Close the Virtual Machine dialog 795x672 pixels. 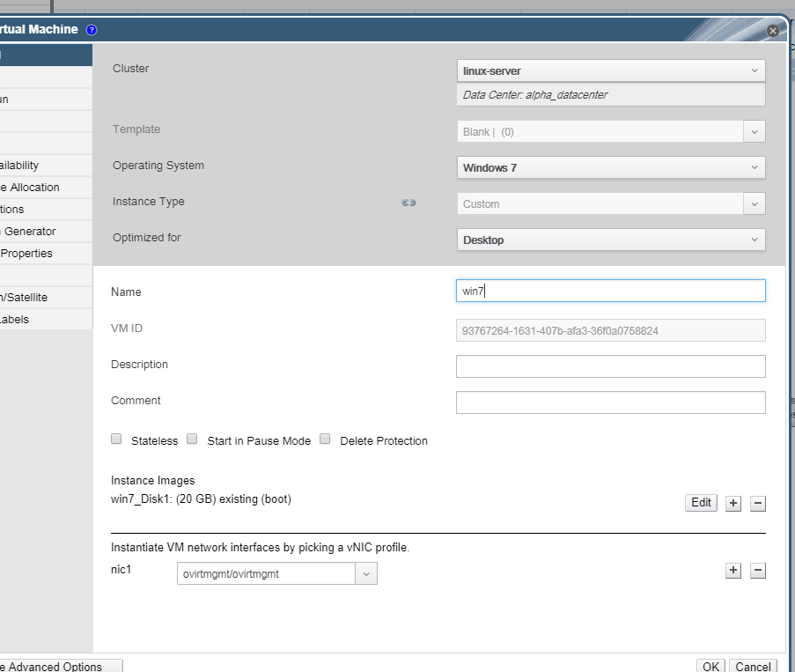click(x=773, y=31)
